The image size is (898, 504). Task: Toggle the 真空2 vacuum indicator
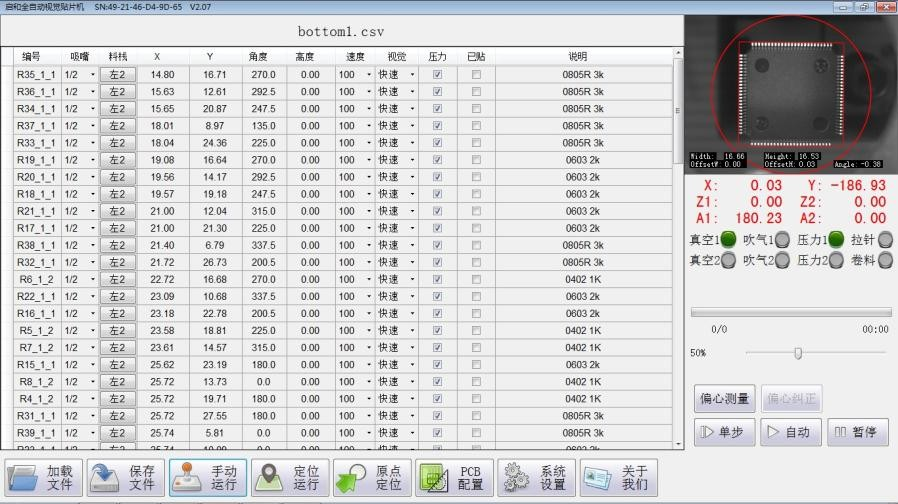click(728, 260)
